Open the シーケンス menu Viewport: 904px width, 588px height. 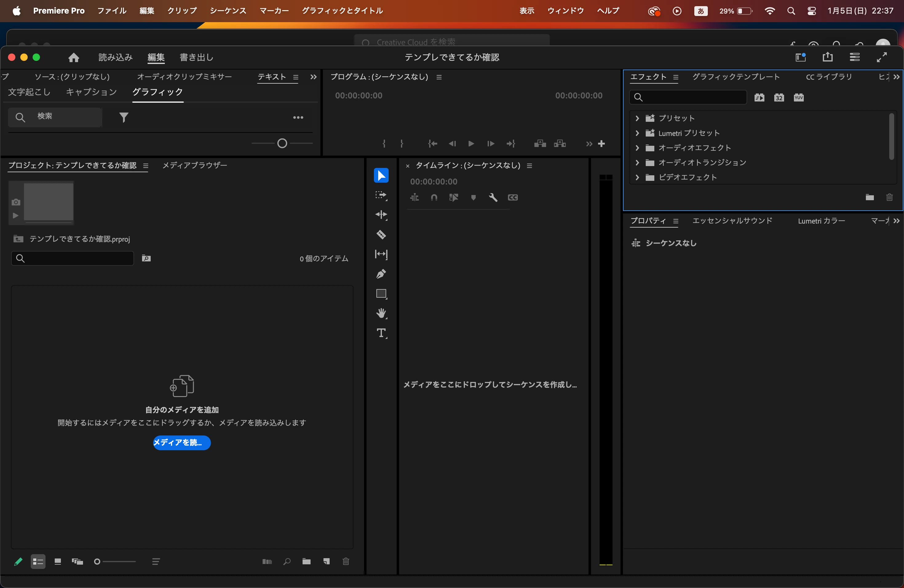point(228,11)
